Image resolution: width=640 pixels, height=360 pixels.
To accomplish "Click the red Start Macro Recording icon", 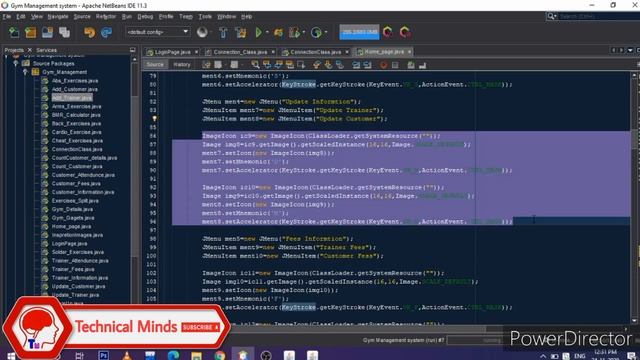I will pos(383,64).
